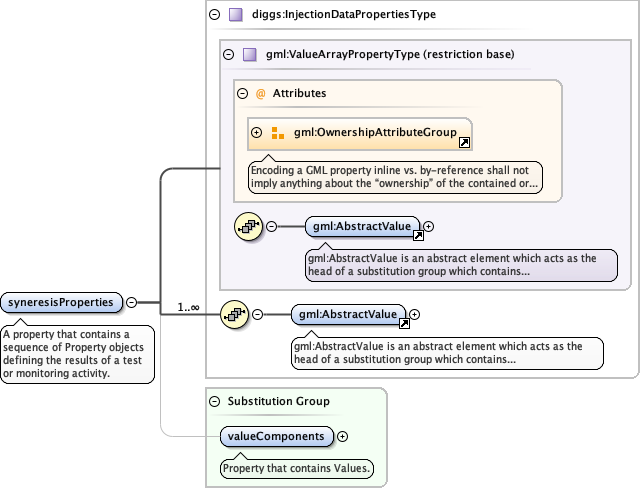Select the syneresisProperties element
The height and width of the screenshot is (489, 641).
(62, 301)
